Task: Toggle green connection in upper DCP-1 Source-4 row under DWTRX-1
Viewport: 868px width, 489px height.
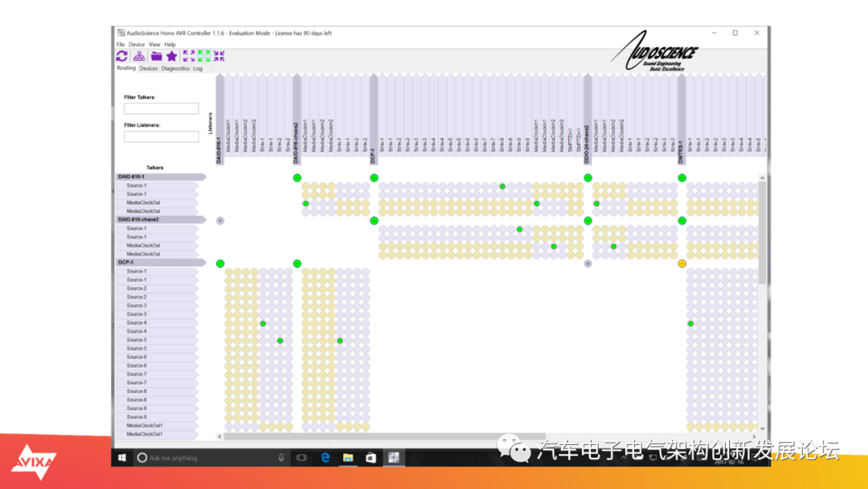Action: 690,323
